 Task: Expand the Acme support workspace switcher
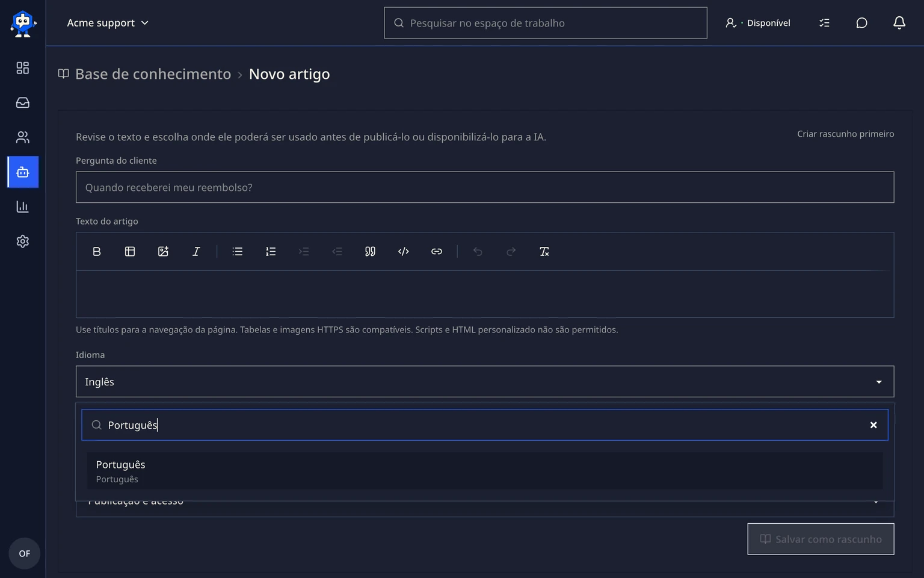(x=108, y=23)
